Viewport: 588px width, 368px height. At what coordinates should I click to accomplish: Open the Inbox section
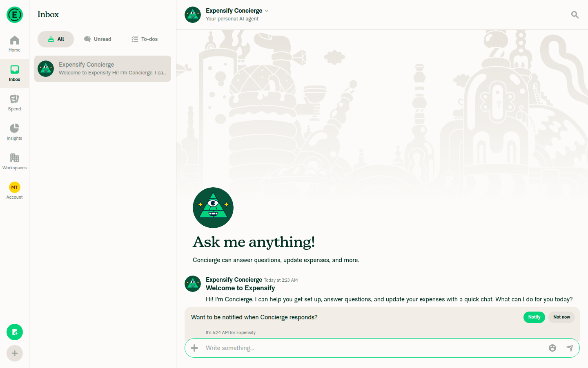coord(15,74)
